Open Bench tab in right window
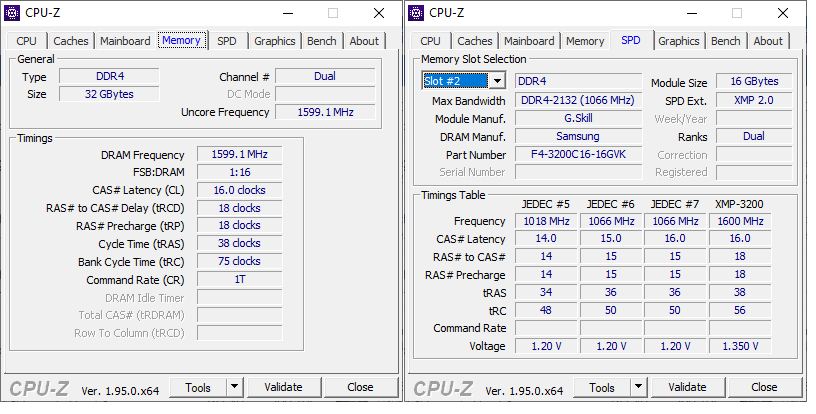816x414 pixels. tap(725, 41)
